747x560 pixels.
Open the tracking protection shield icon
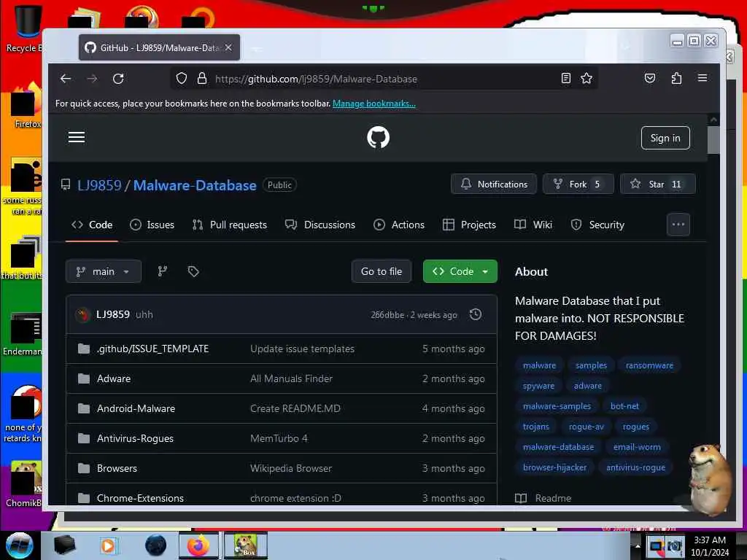click(x=182, y=78)
